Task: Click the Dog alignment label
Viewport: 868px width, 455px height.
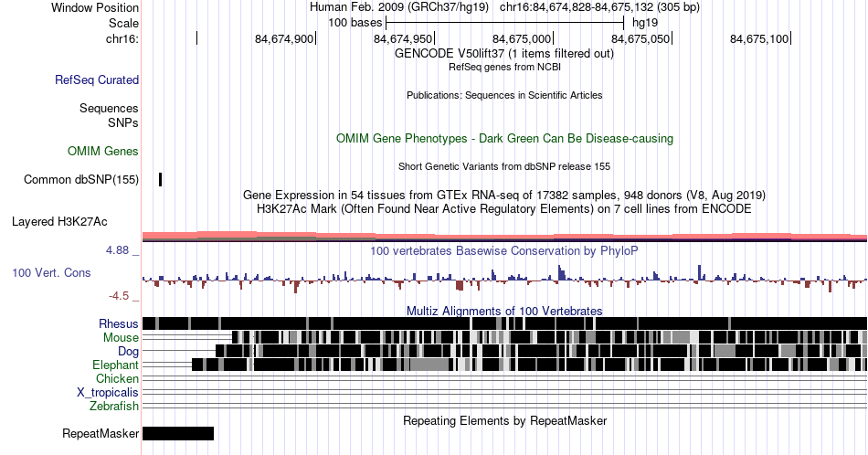Action: (x=128, y=351)
